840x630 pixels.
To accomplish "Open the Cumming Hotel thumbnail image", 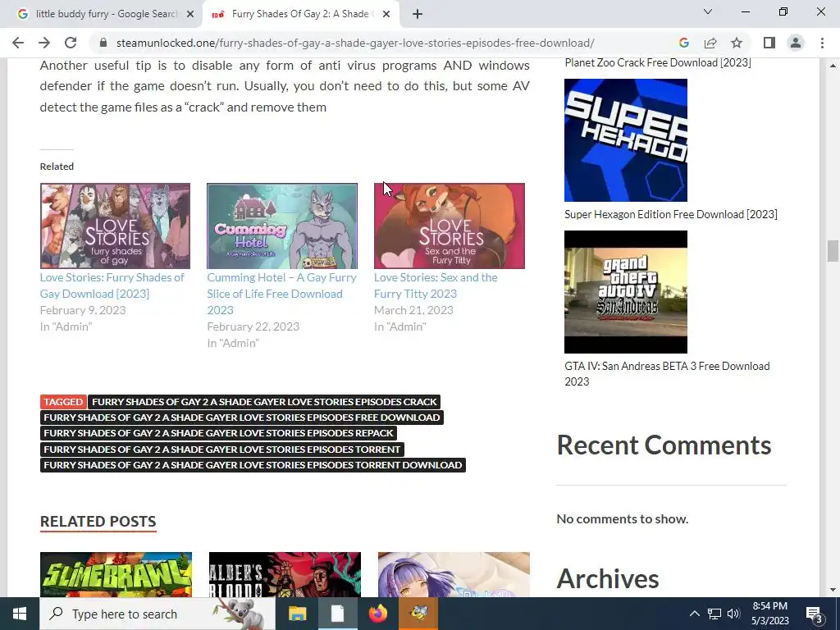I will [282, 226].
